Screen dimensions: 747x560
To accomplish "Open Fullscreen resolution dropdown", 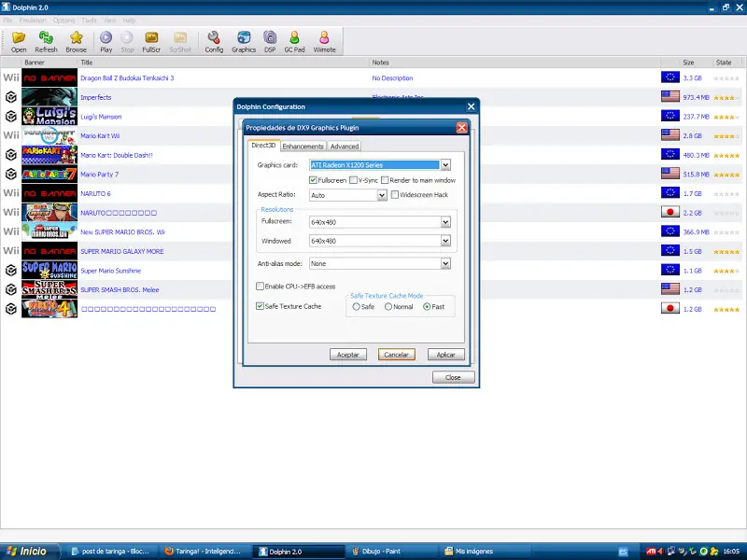I will pos(445,222).
